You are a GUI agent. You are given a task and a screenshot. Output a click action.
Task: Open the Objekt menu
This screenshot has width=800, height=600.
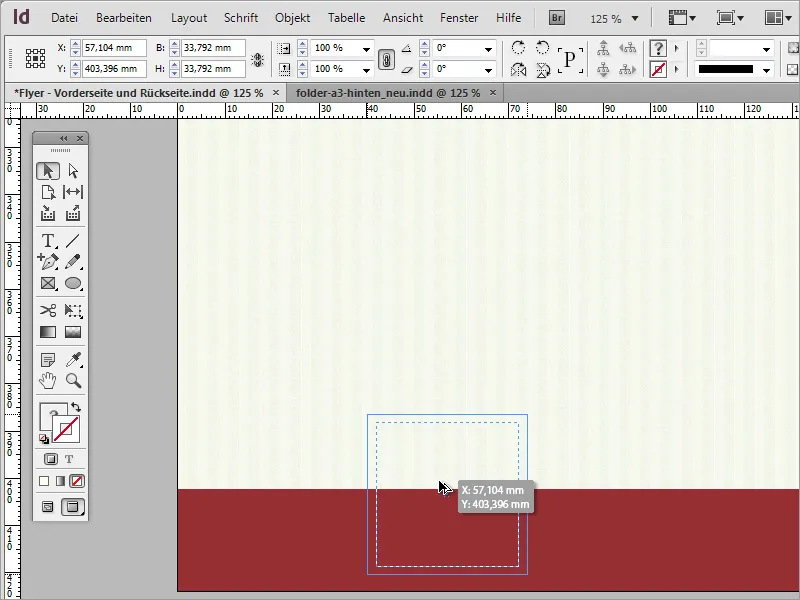point(292,18)
